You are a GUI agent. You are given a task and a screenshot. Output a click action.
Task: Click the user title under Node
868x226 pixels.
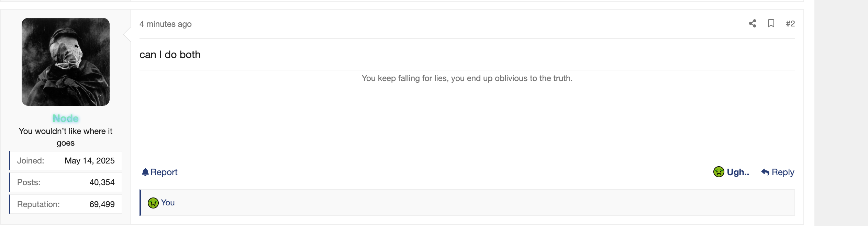pos(66,137)
